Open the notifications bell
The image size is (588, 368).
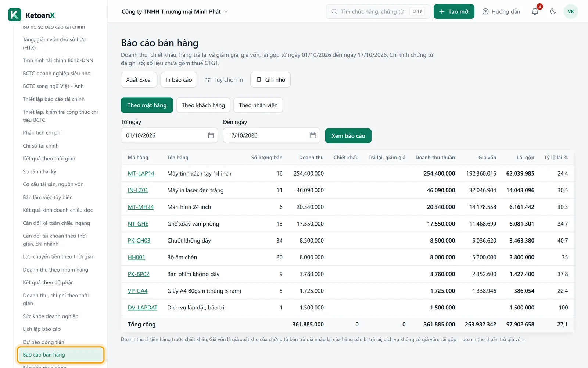click(x=535, y=11)
